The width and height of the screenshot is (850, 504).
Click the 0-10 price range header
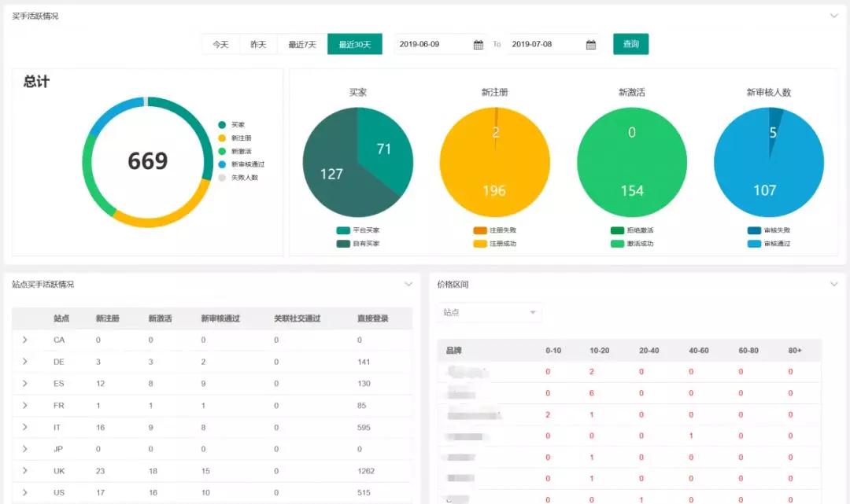(x=553, y=350)
